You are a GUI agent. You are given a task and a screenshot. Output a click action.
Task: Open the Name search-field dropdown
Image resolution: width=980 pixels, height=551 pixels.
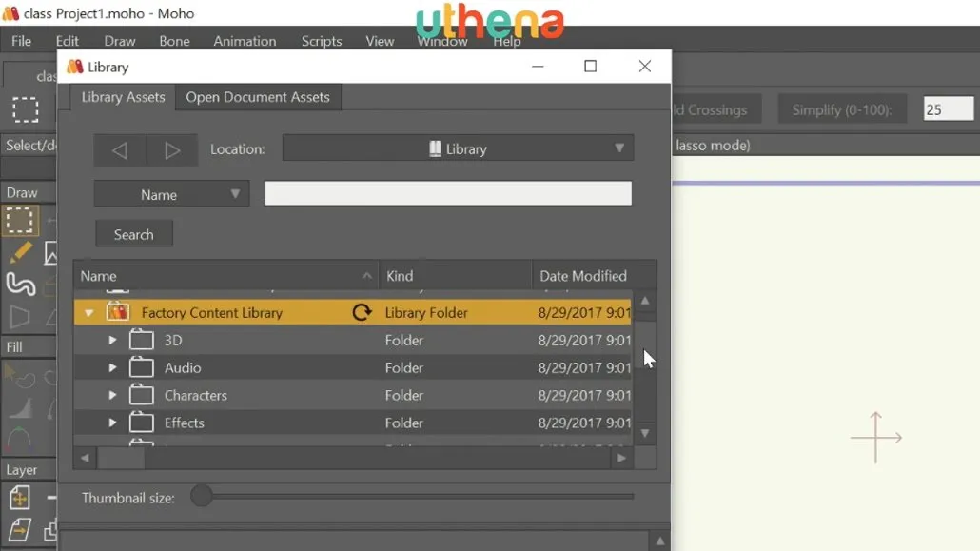pyautogui.click(x=172, y=194)
